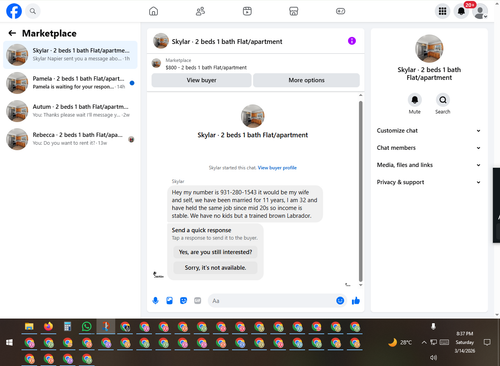Viewport: 500px width, 366px height.
Task: Show hidden tray icons chevron
Action: coord(424,342)
